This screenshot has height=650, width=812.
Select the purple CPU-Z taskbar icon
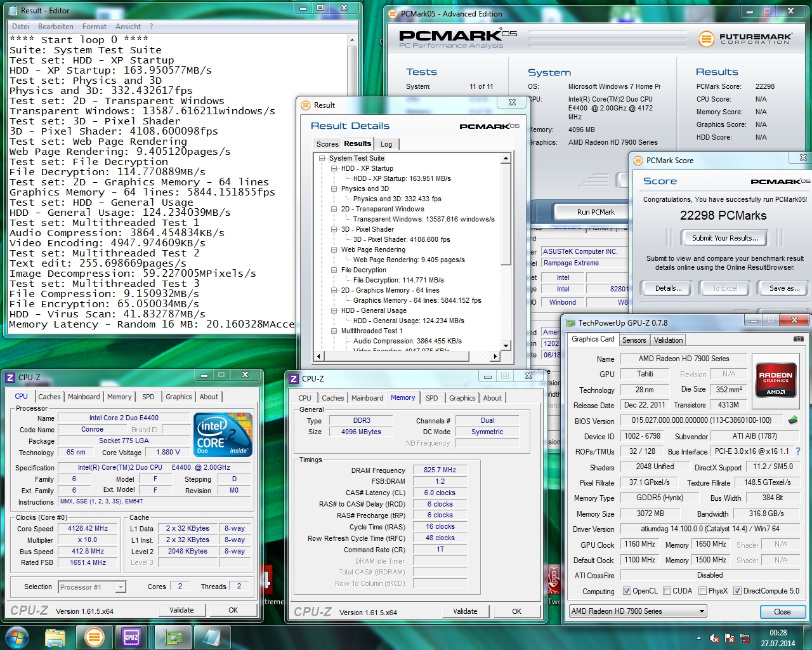(x=131, y=637)
